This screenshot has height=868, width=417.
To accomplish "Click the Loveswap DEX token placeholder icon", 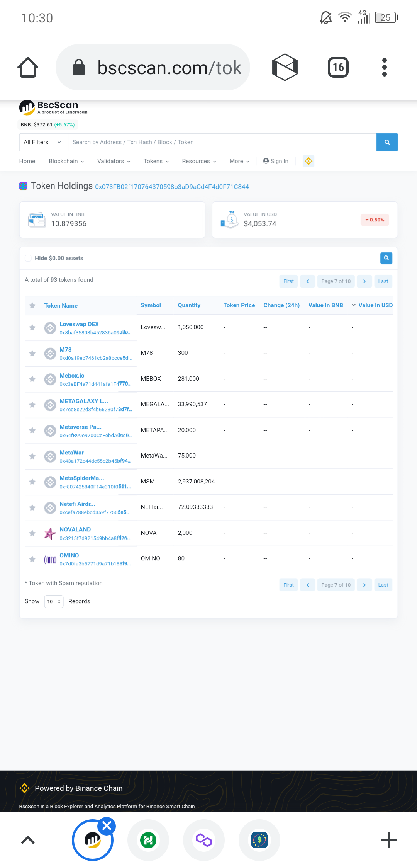I will [50, 328].
